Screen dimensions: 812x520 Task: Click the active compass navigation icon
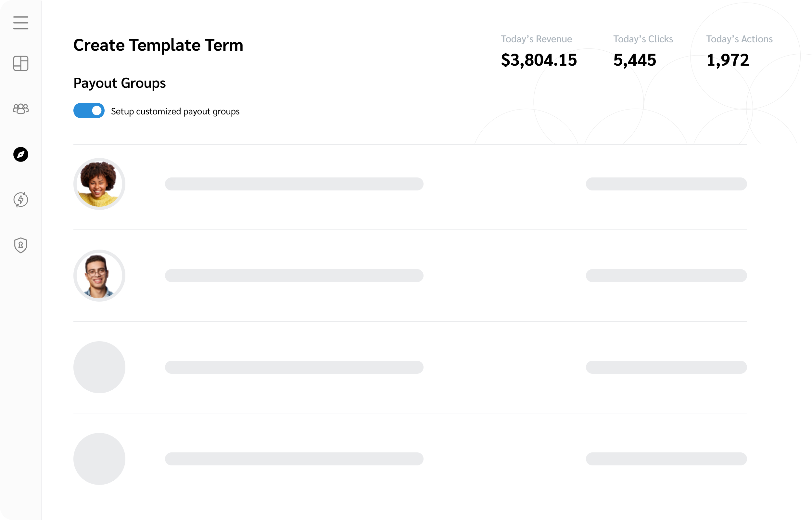pyautogui.click(x=20, y=155)
